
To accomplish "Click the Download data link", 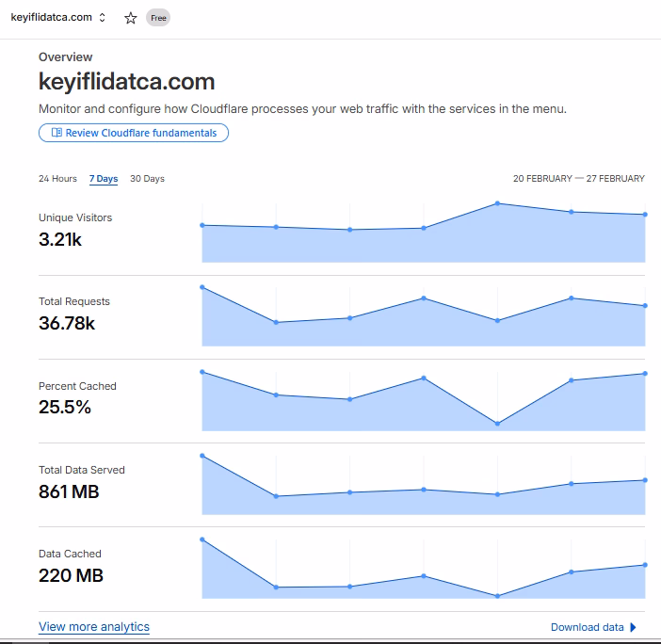I will point(587,627).
